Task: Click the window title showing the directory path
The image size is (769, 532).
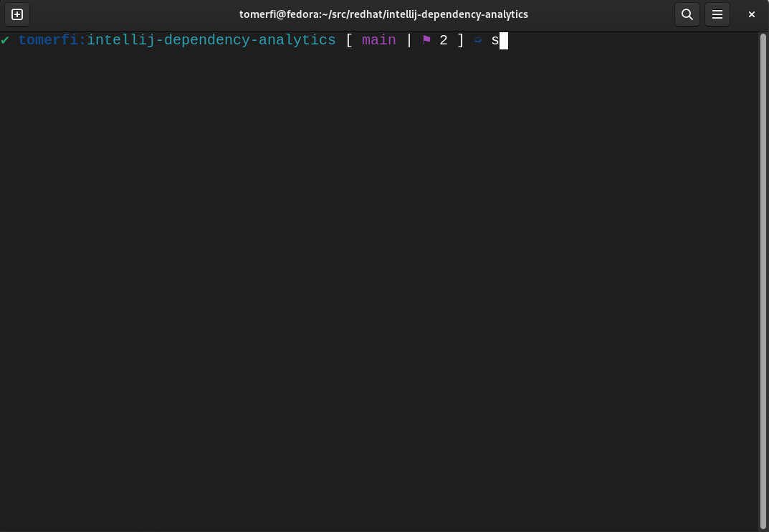Action: (x=384, y=14)
